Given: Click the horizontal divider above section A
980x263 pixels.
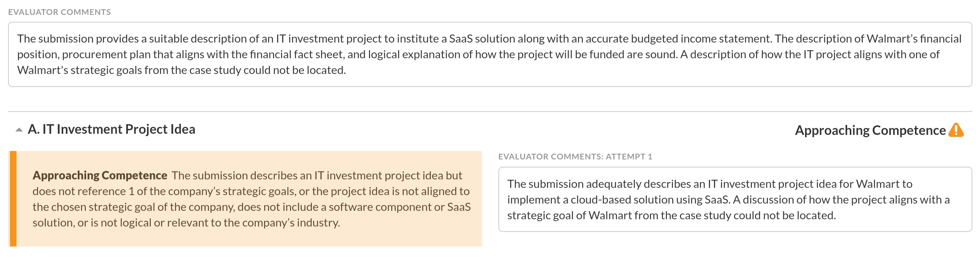Looking at the screenshot, I should 489,112.
